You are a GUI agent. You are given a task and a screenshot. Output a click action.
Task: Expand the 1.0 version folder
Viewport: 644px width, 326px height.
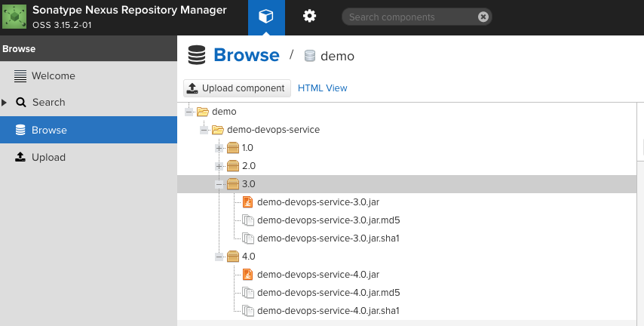point(219,148)
